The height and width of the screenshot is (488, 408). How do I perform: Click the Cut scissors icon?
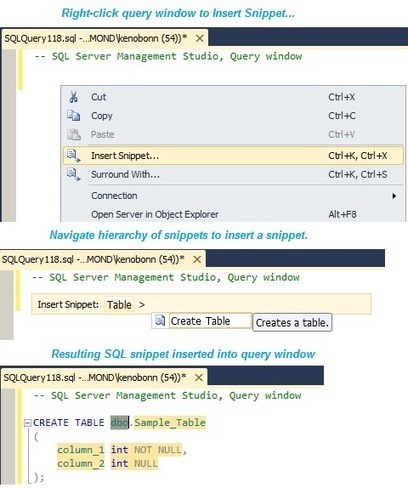(74, 97)
